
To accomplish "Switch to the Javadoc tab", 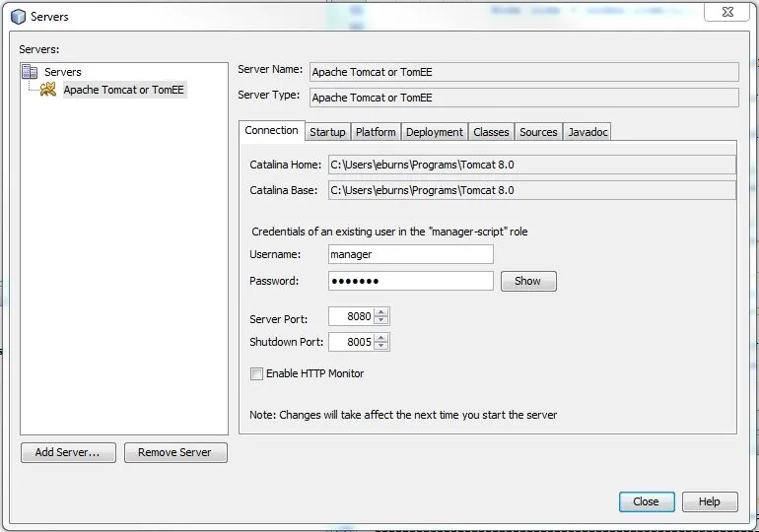I will coord(587,132).
